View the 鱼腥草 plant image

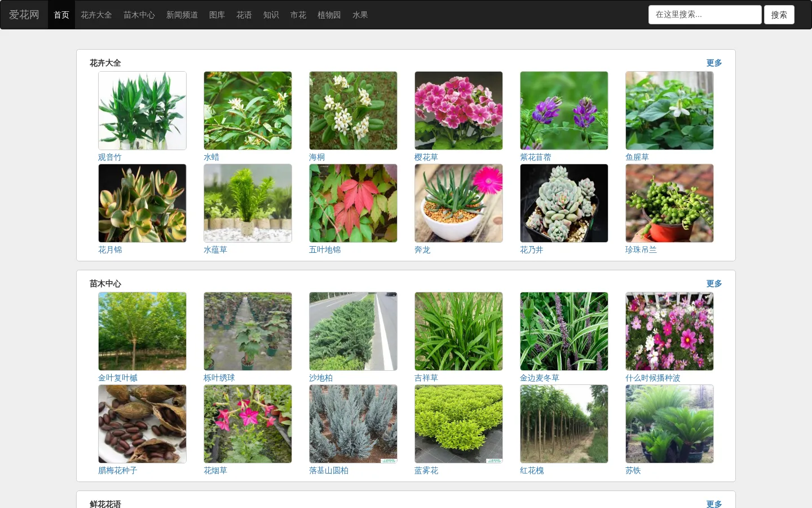[669, 111]
